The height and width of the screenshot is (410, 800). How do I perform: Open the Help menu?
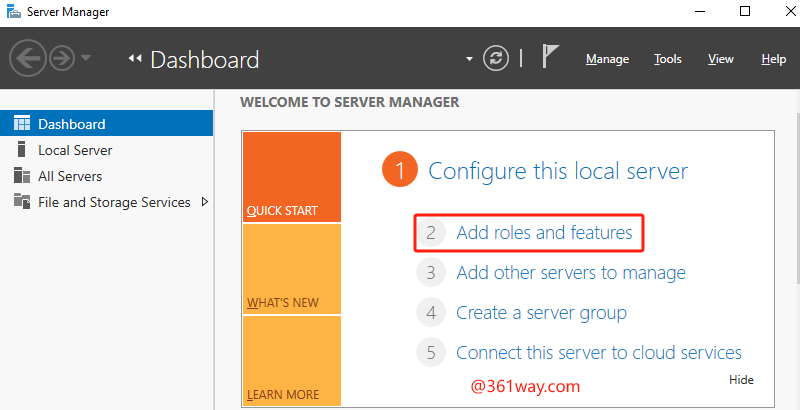click(773, 59)
